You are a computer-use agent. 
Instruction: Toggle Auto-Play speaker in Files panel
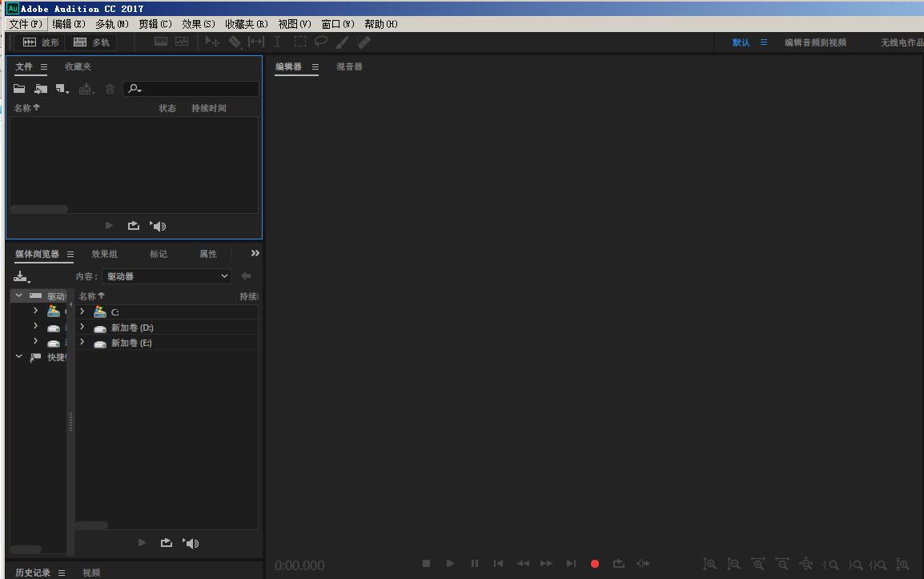[158, 226]
